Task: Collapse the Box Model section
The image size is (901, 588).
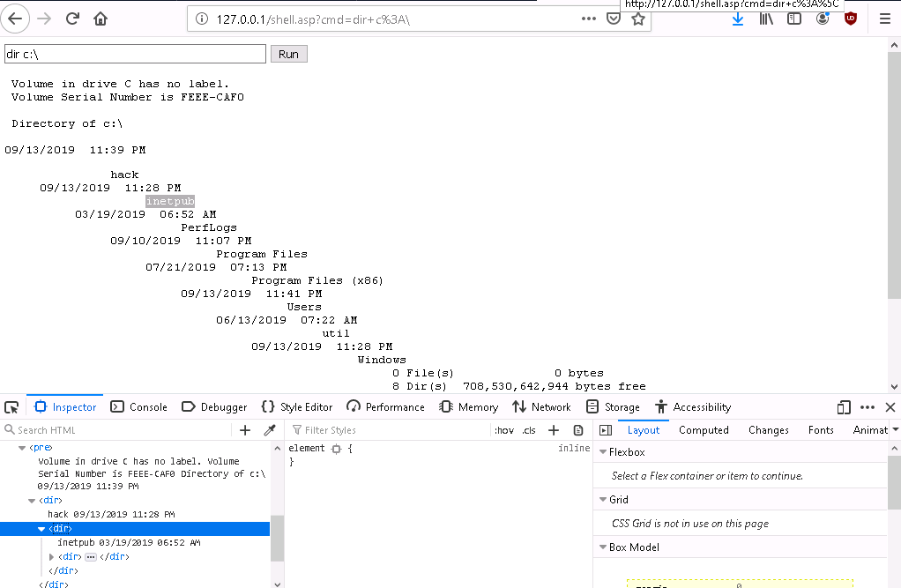Action: pyautogui.click(x=602, y=547)
